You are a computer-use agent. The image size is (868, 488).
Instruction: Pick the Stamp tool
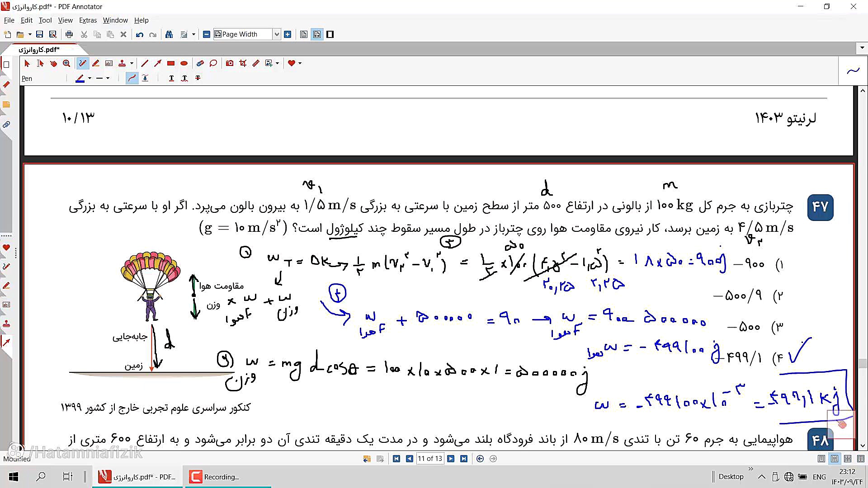click(x=122, y=63)
